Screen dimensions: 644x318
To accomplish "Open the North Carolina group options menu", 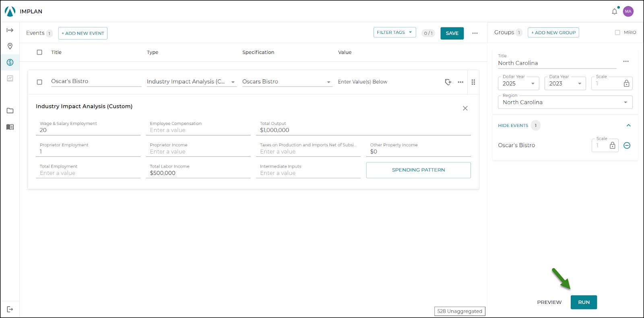I will pyautogui.click(x=626, y=61).
